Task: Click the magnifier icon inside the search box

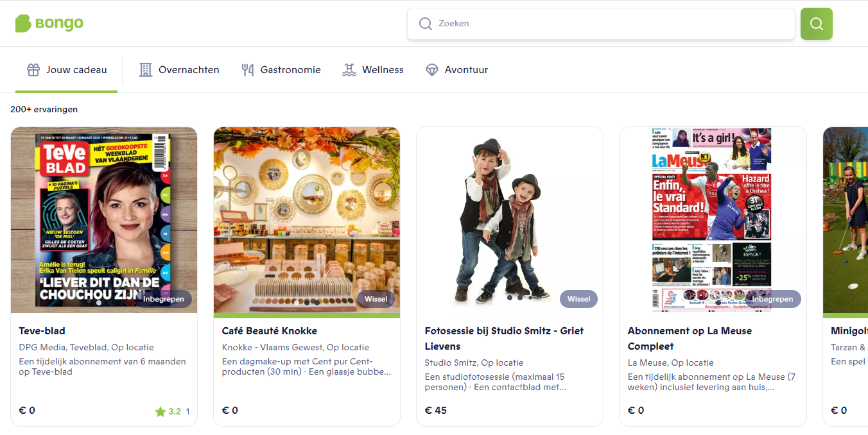Action: (x=426, y=24)
